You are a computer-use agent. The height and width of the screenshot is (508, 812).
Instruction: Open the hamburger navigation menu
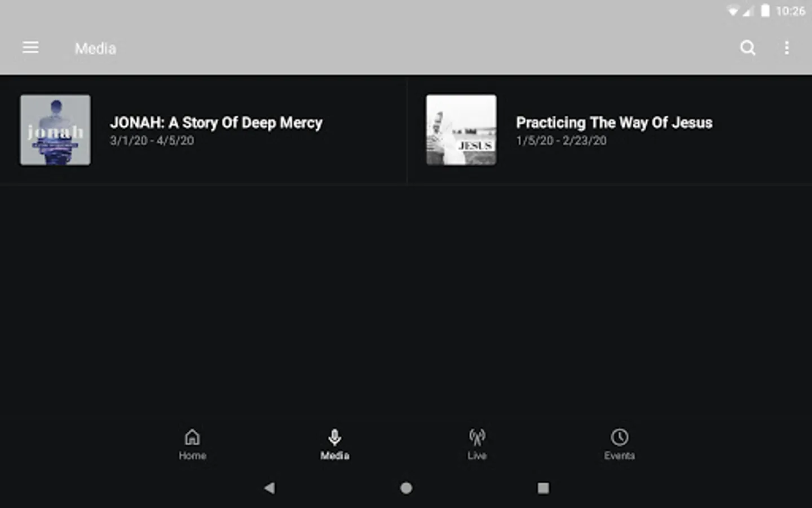[30, 48]
